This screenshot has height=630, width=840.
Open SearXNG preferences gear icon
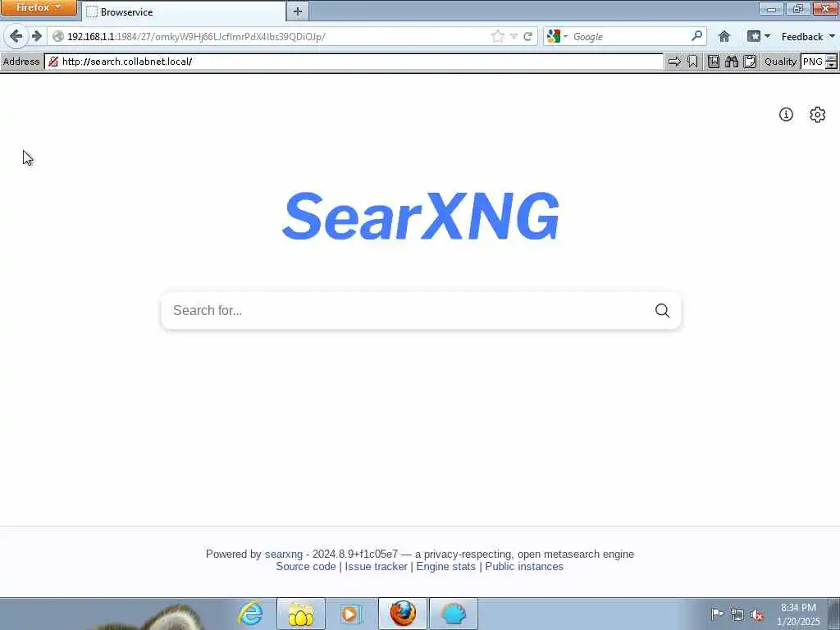pos(818,115)
